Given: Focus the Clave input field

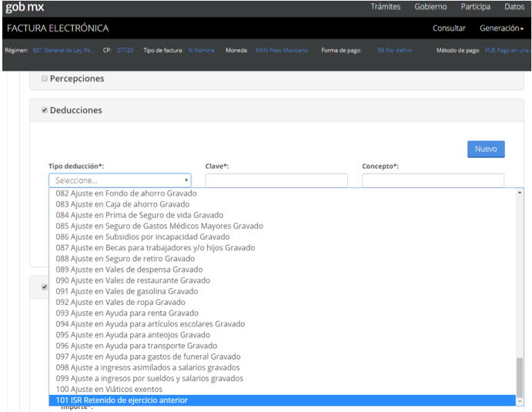Looking at the screenshot, I should tap(276, 180).
